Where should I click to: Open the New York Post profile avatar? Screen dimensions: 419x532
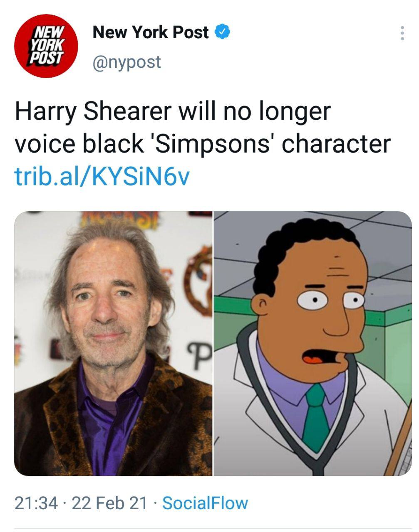[x=46, y=46]
